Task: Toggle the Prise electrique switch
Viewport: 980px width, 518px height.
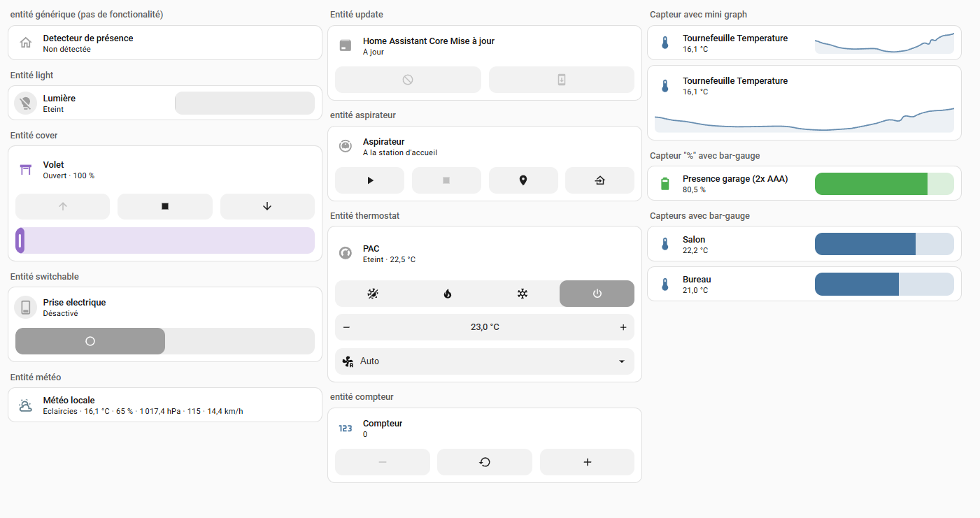Action: [x=164, y=341]
